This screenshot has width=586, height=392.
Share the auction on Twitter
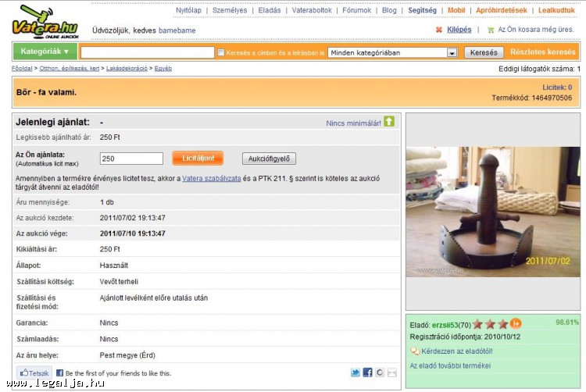(x=356, y=372)
